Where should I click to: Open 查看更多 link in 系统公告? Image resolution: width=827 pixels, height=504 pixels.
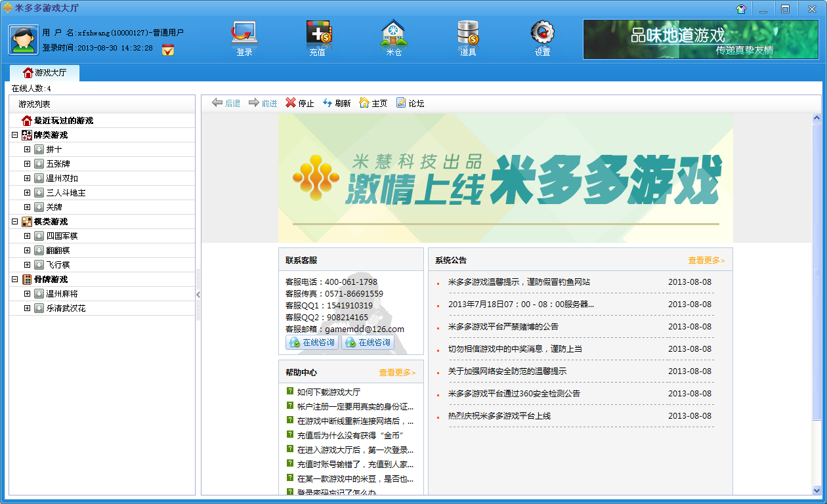tap(706, 261)
